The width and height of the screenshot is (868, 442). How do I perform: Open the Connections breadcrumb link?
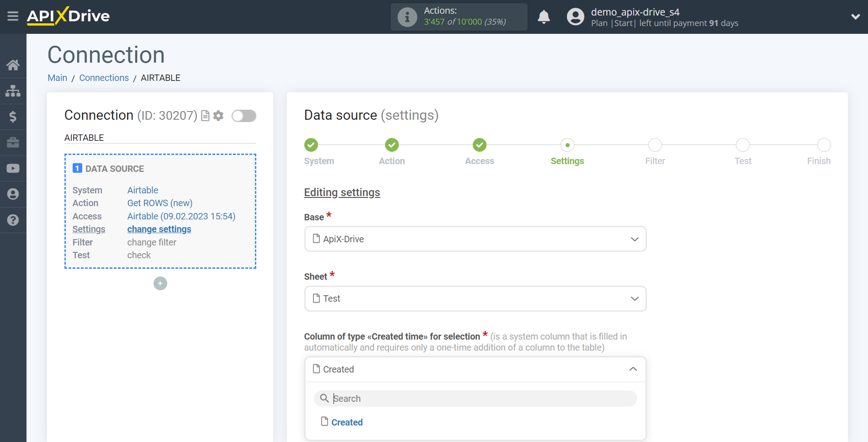pos(104,78)
